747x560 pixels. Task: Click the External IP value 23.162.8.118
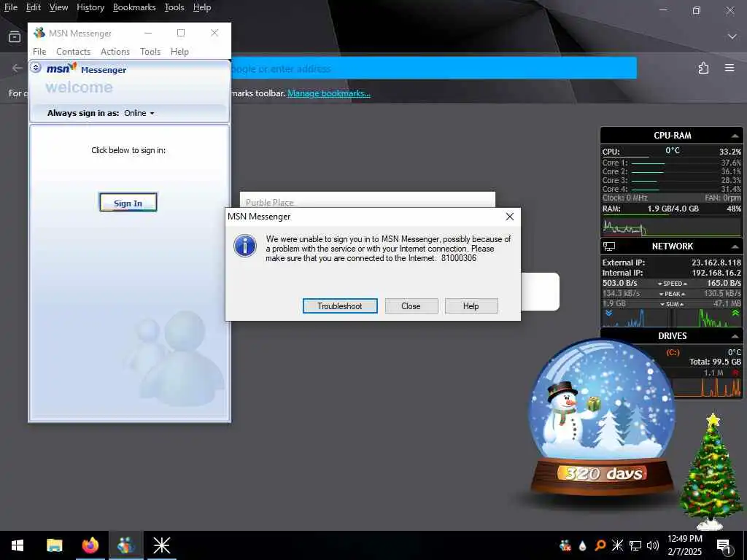click(x=716, y=262)
